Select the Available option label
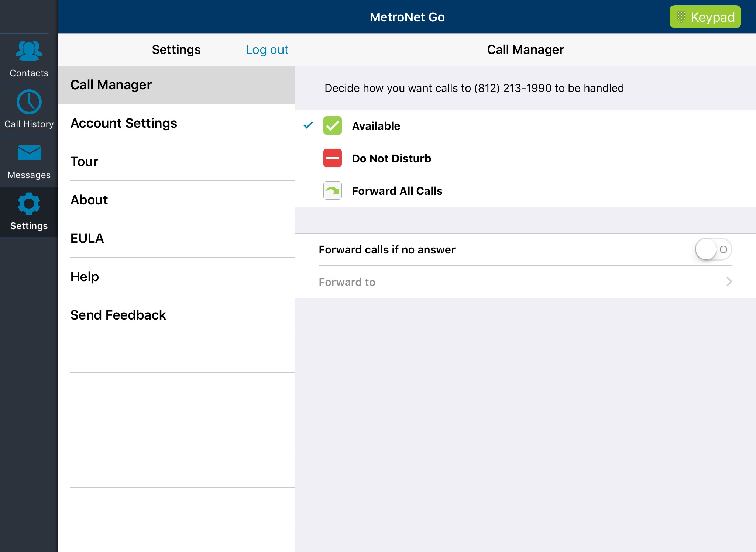 click(x=376, y=126)
